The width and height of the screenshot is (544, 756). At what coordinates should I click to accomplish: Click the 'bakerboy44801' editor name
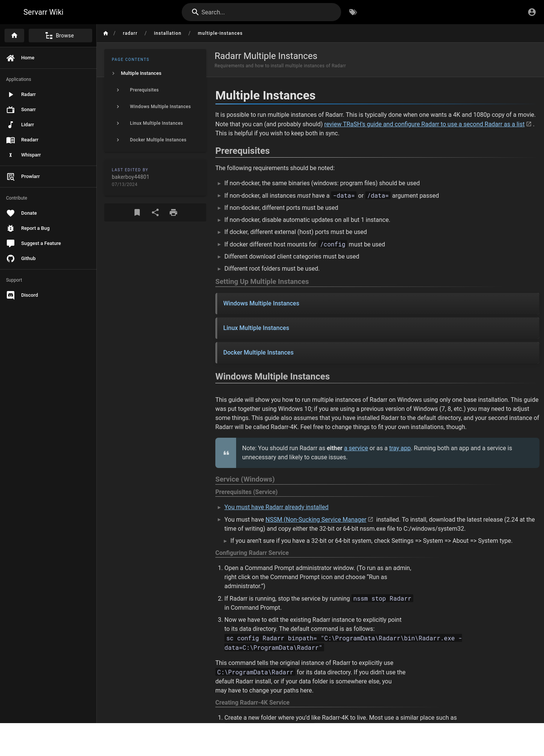point(130,177)
